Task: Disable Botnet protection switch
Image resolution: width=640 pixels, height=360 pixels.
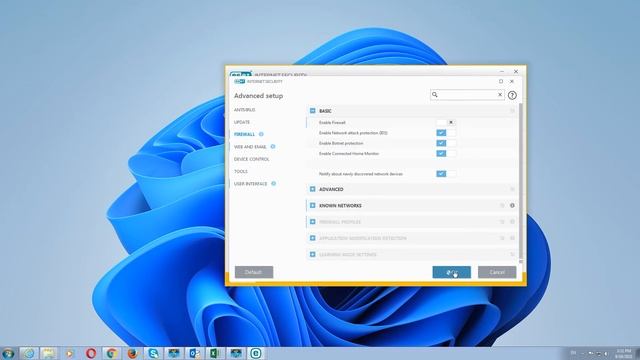Action: 446,143
